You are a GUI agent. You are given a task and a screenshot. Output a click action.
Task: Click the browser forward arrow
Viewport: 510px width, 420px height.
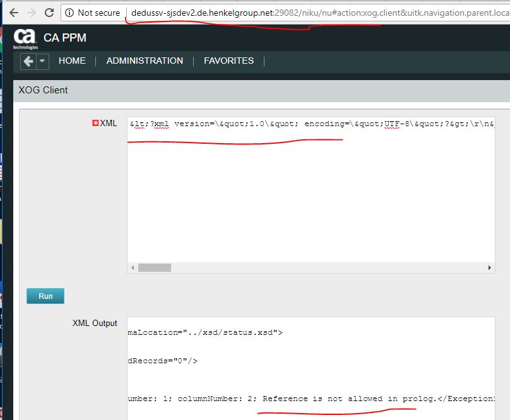(x=32, y=13)
